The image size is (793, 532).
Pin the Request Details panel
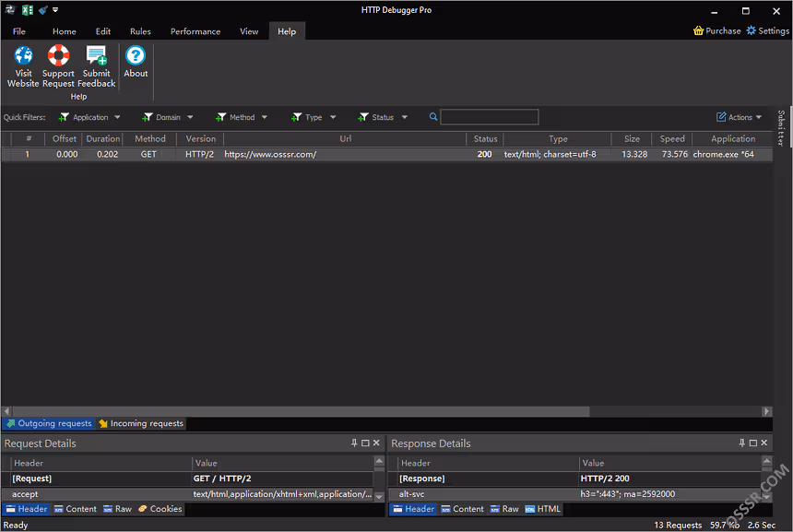pyautogui.click(x=354, y=443)
